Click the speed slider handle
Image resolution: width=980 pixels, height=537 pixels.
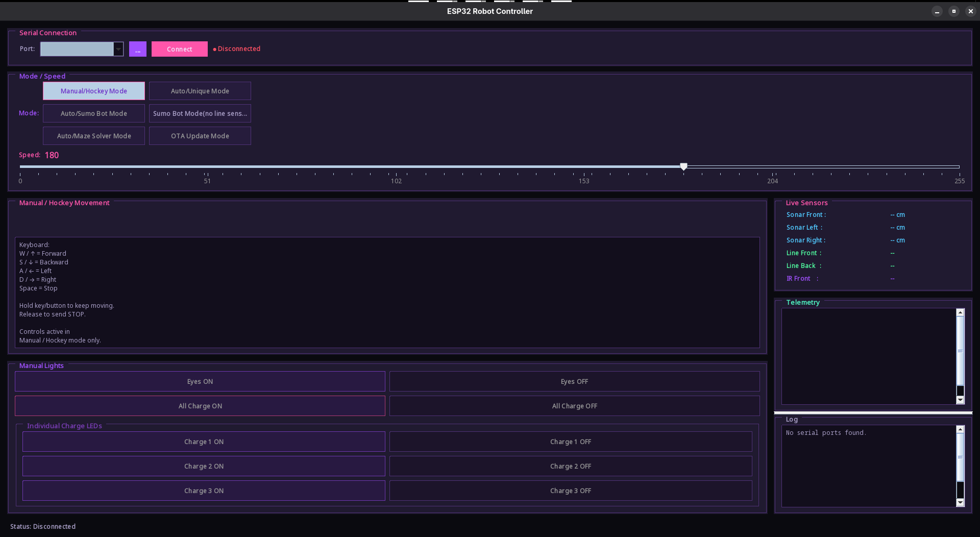coord(683,166)
